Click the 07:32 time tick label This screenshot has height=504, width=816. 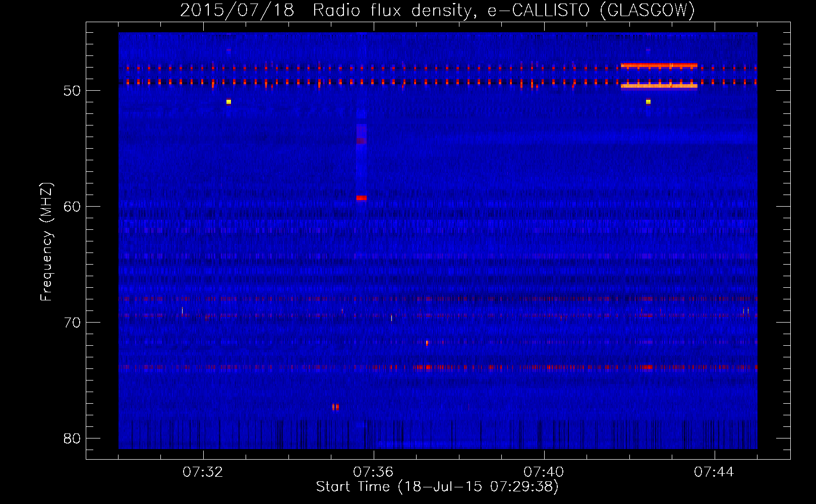[203, 472]
